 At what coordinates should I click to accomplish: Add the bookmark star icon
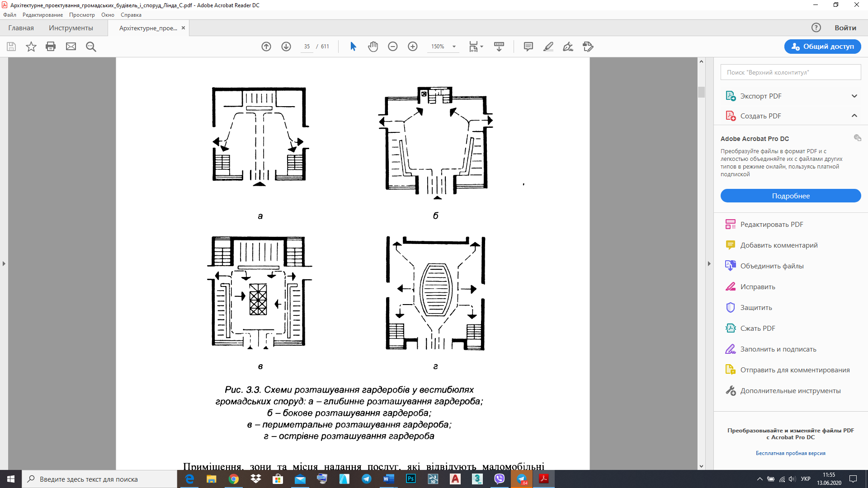(31, 47)
